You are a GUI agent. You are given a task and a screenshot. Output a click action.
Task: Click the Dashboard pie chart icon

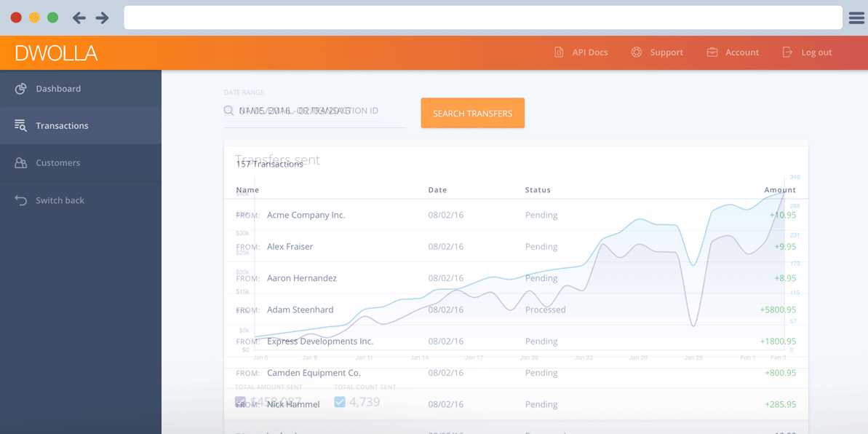coord(20,89)
